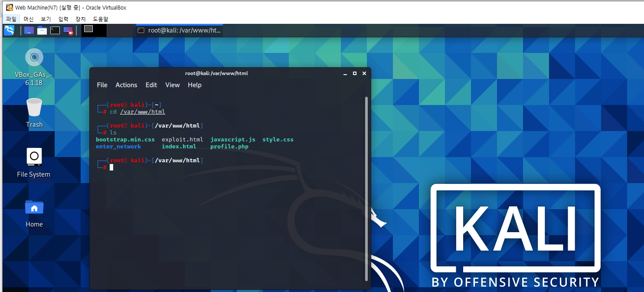Click the show desktop panel icon
644x292 pixels.
click(x=29, y=30)
